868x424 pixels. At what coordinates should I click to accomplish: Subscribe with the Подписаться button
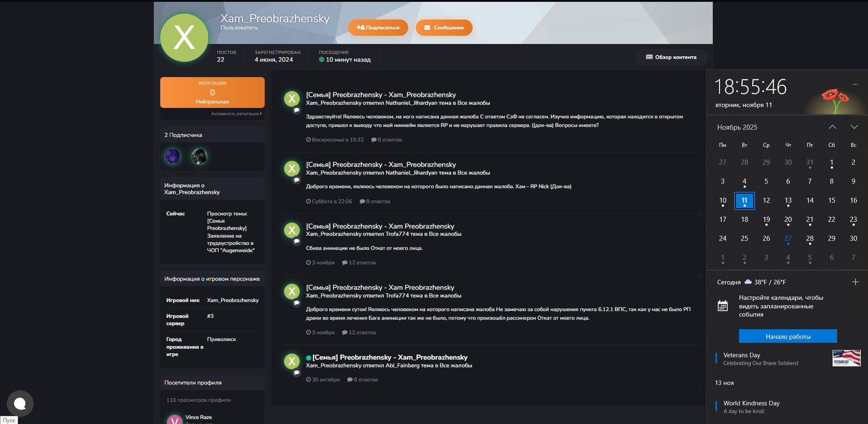pos(378,28)
